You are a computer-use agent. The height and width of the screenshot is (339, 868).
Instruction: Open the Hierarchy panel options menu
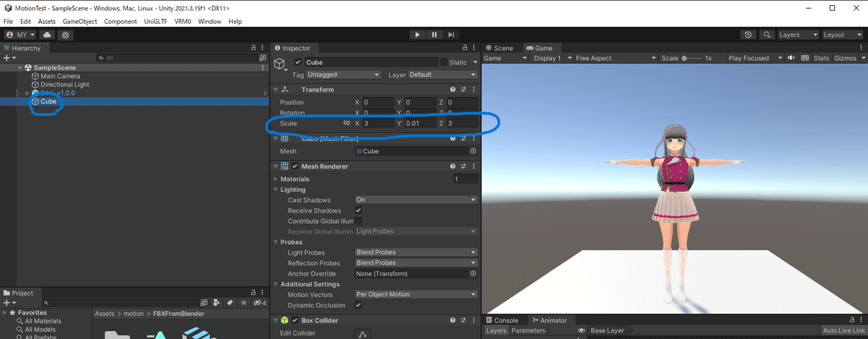click(x=263, y=48)
